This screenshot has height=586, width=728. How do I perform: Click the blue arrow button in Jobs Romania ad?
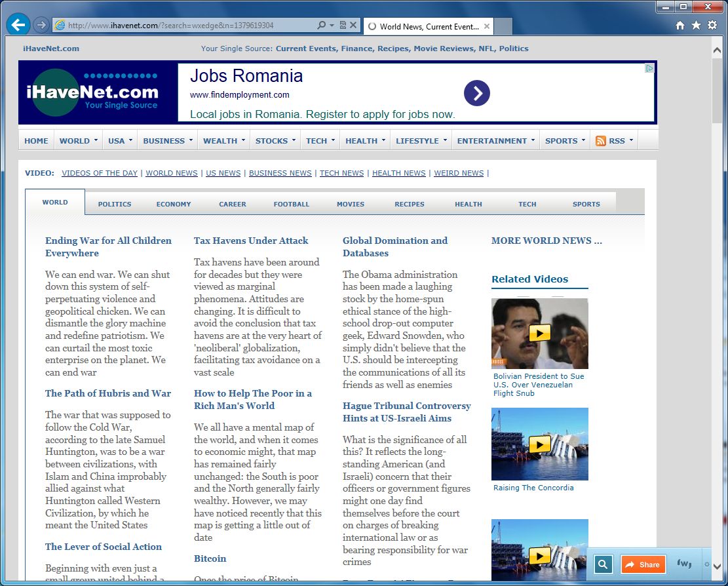[477, 93]
